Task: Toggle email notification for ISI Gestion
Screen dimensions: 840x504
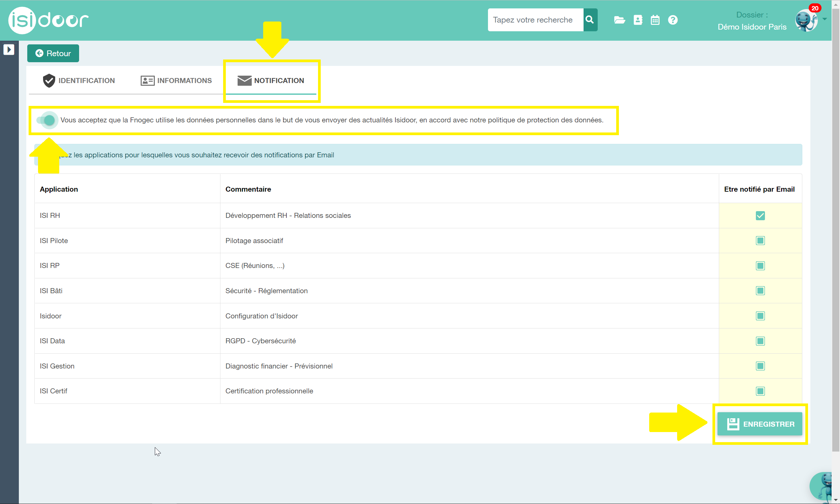Action: [x=760, y=366]
